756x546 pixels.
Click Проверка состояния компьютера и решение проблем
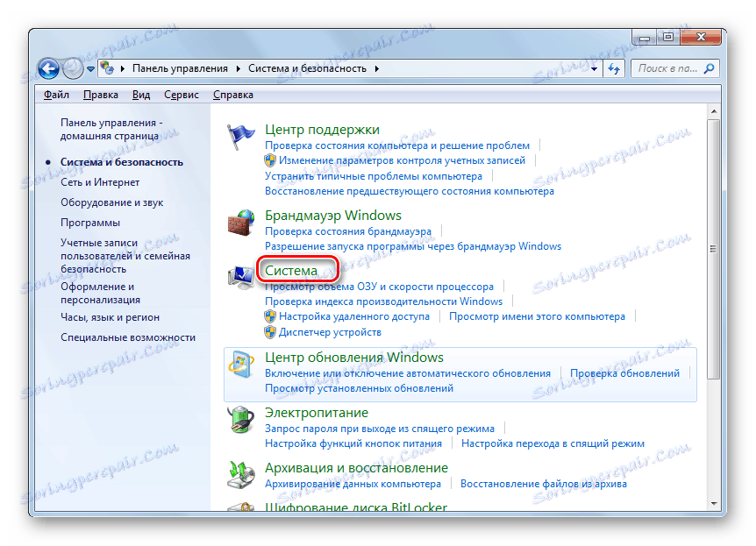[397, 145]
